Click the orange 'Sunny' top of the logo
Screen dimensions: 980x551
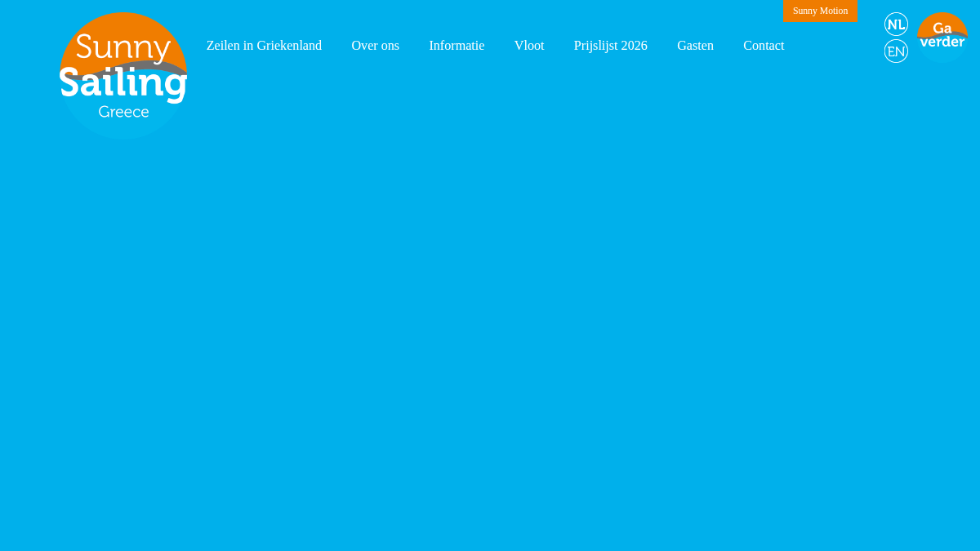tap(123, 47)
